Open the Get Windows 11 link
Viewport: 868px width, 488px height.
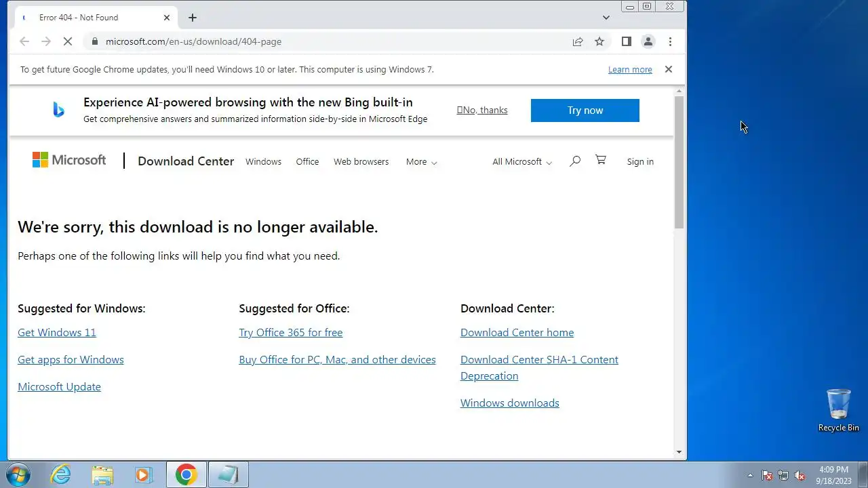pyautogui.click(x=57, y=332)
